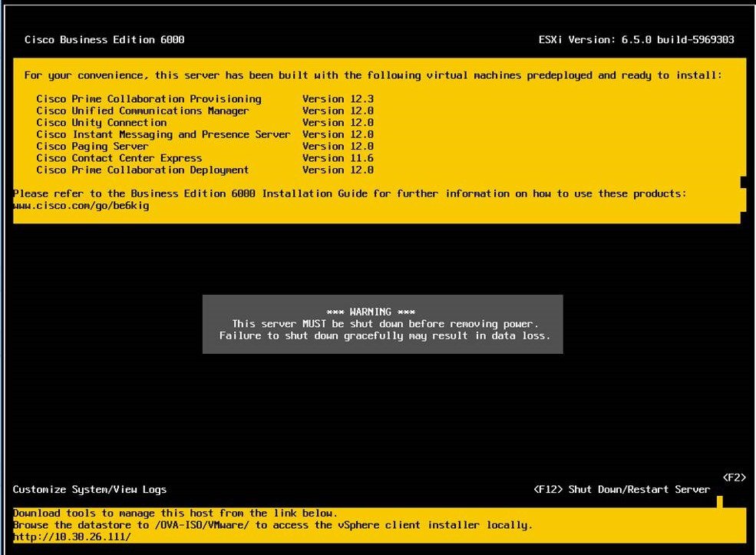Select the ESXi Version 6.5.0 build text
The width and height of the screenshot is (756, 555).
(636, 40)
